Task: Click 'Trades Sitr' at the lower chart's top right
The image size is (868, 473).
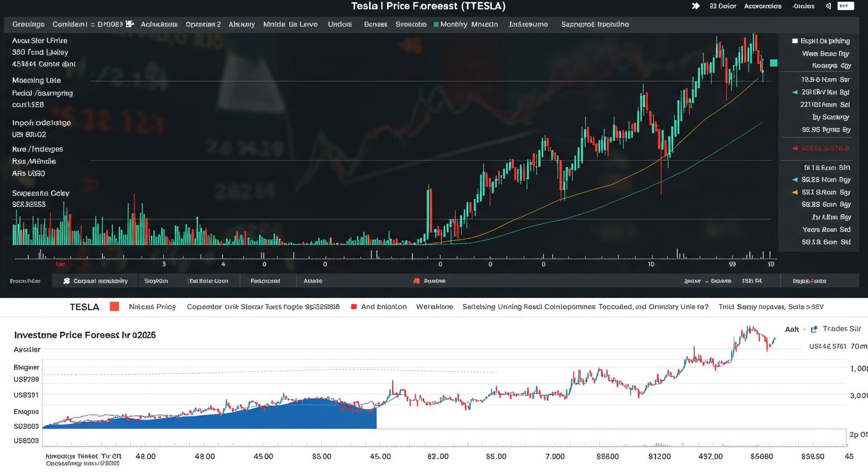Action: click(841, 329)
